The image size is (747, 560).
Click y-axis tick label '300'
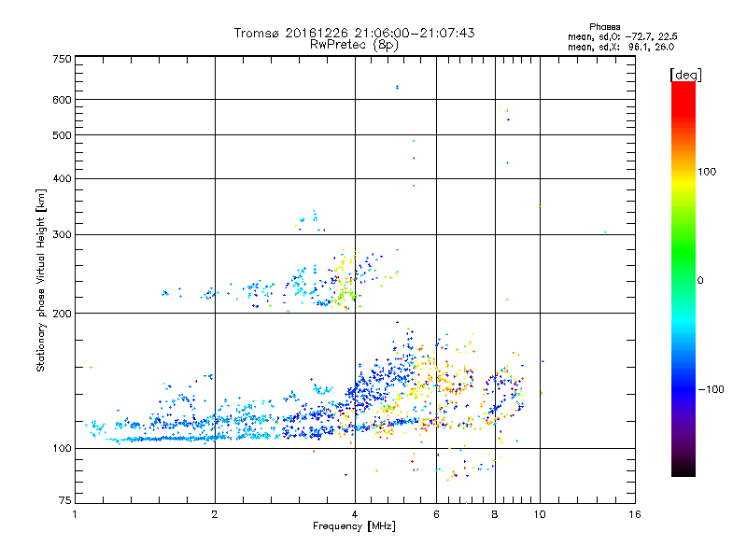62,235
